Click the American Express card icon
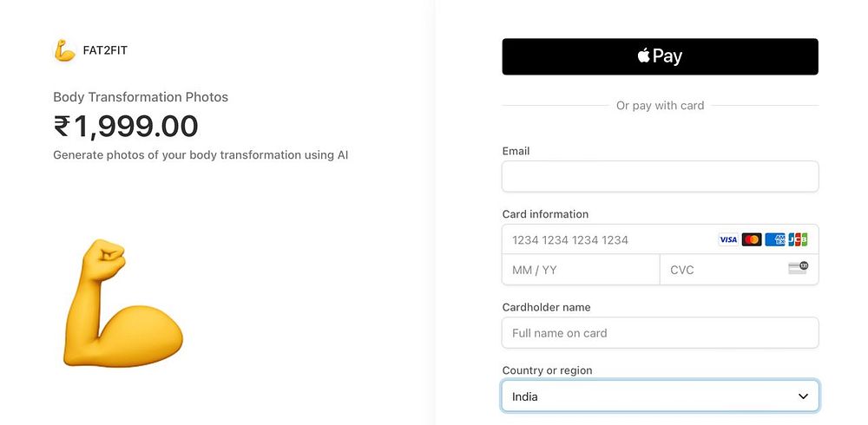The width and height of the screenshot is (868, 425). (775, 239)
